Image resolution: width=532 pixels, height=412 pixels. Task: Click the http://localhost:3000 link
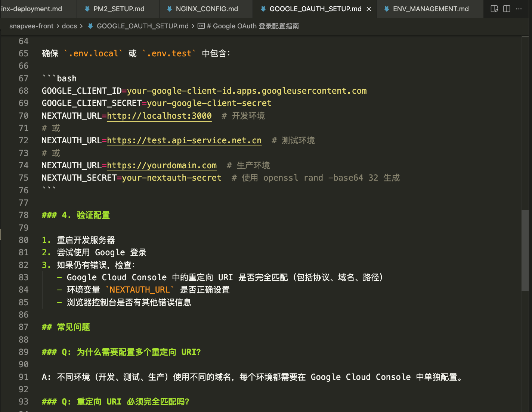(x=159, y=116)
